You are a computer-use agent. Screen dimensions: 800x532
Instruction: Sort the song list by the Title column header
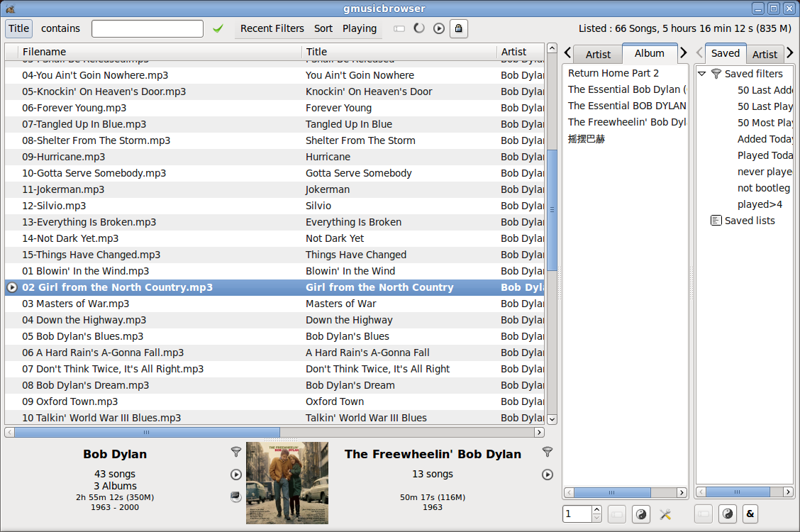tap(399, 52)
